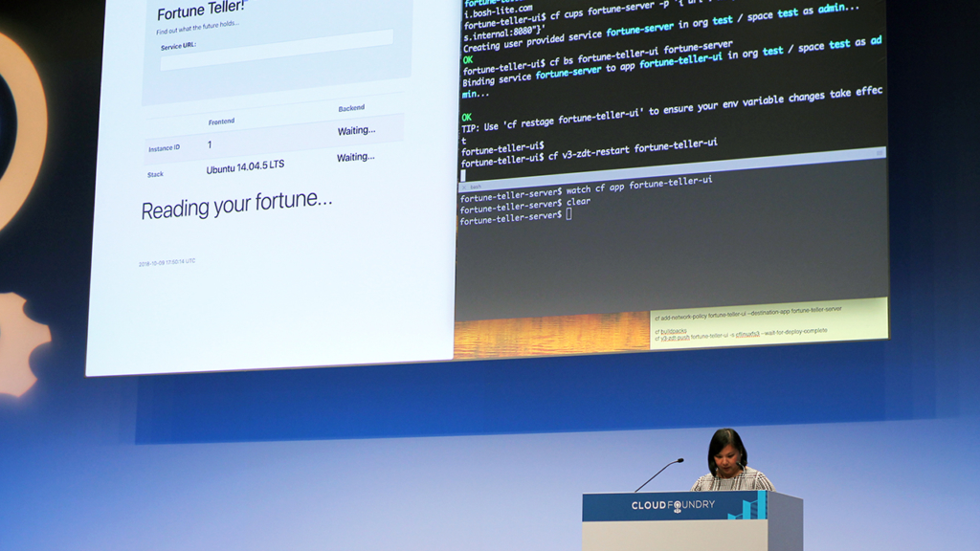Screen dimensions: 980x551
Task: Click 'Waiting...' in the Stack row
Action: 356,157
